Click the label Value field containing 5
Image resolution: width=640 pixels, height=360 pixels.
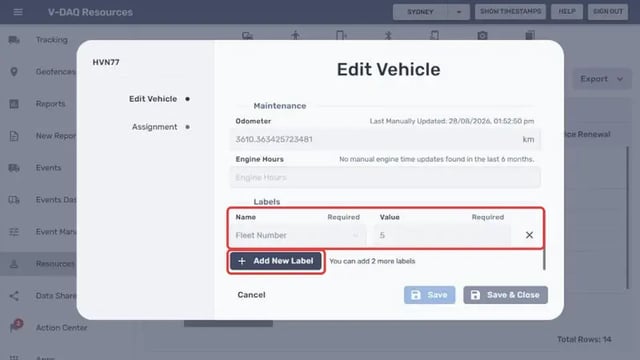pyautogui.click(x=442, y=236)
